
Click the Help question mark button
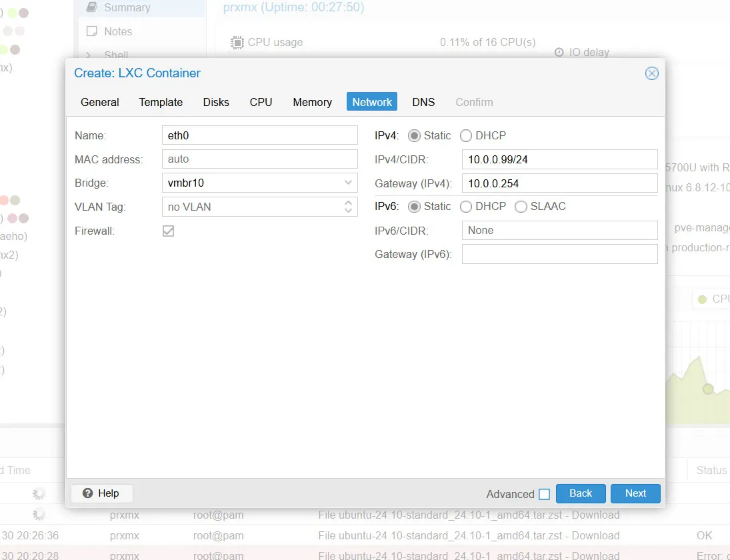[x=101, y=493]
